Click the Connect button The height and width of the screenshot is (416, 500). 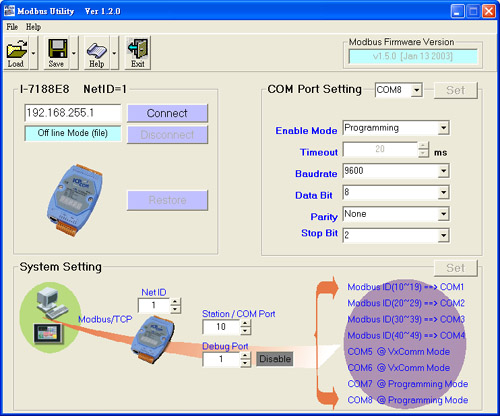click(x=167, y=113)
